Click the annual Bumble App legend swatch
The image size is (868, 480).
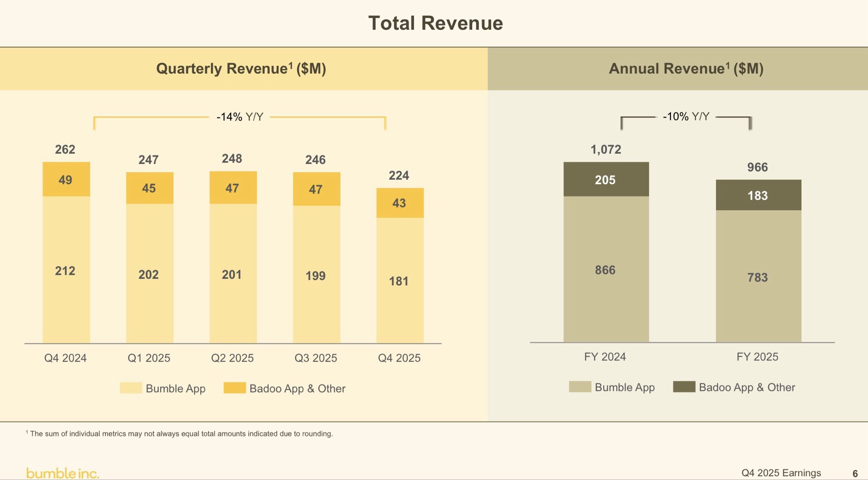580,386
